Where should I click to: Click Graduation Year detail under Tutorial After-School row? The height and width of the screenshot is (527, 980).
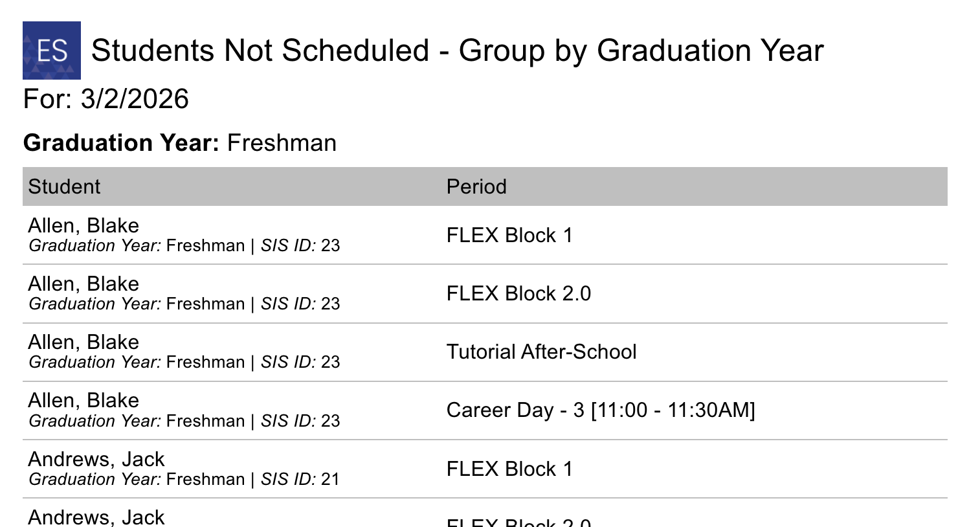[137, 362]
